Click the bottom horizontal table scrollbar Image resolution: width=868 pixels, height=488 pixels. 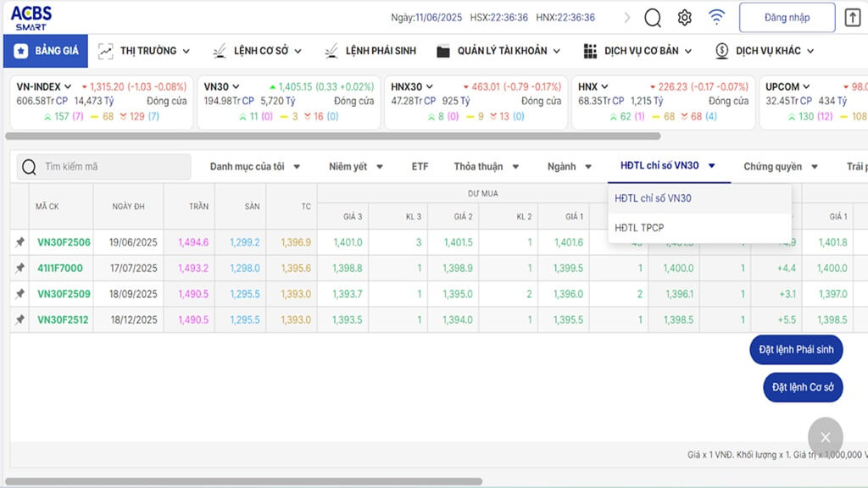(243, 481)
